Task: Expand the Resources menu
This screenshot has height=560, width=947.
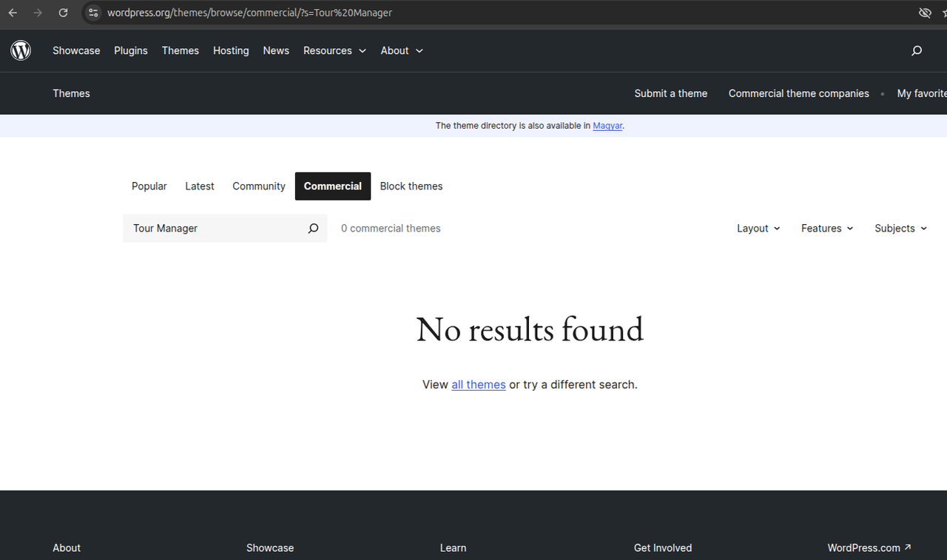Action: pos(334,50)
